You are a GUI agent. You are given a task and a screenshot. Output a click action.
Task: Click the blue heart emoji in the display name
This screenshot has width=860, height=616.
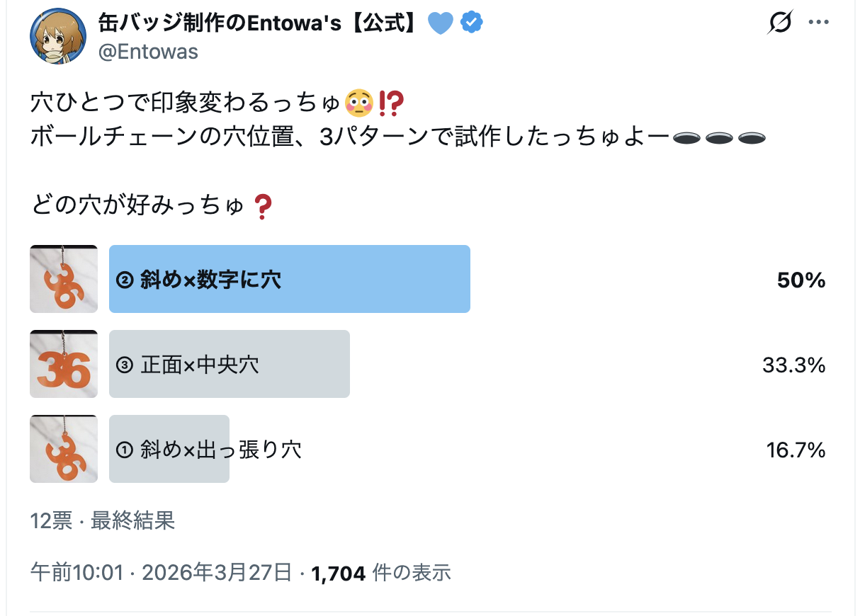coord(441,22)
